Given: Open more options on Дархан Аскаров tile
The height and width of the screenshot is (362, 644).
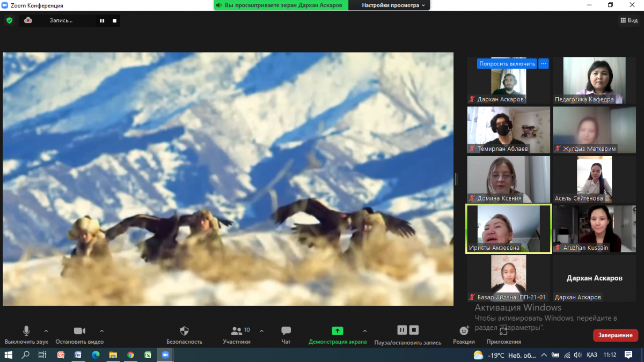Looking at the screenshot, I should [x=544, y=64].
